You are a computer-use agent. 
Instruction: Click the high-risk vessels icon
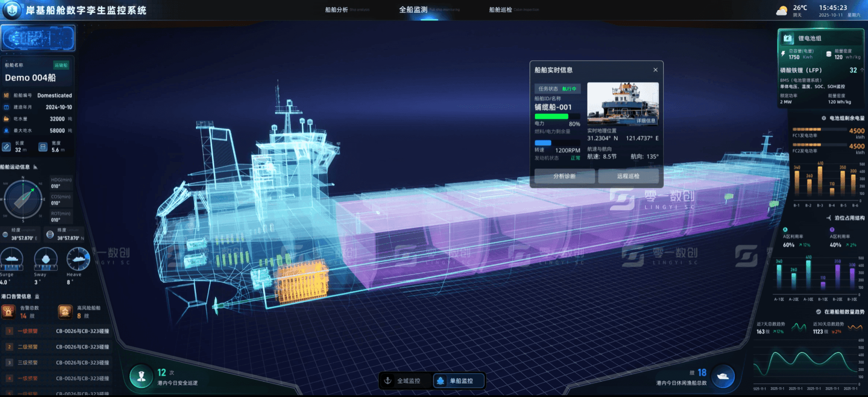click(x=65, y=312)
